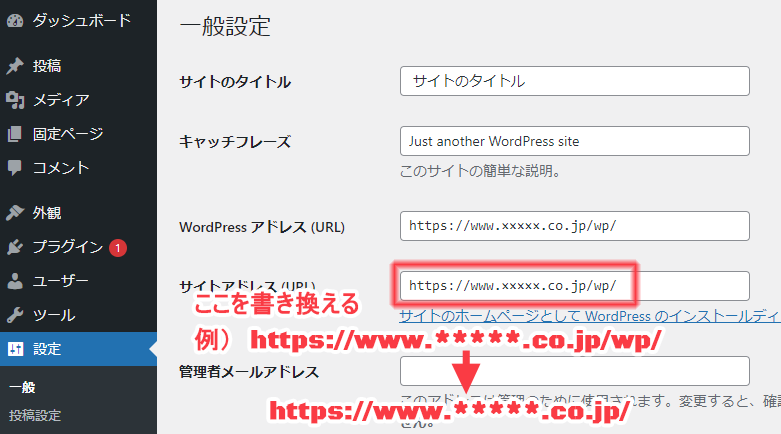Image resolution: width=781 pixels, height=434 pixels.
Task: Click the 管理者メールアドレス label
Action: click(x=249, y=372)
